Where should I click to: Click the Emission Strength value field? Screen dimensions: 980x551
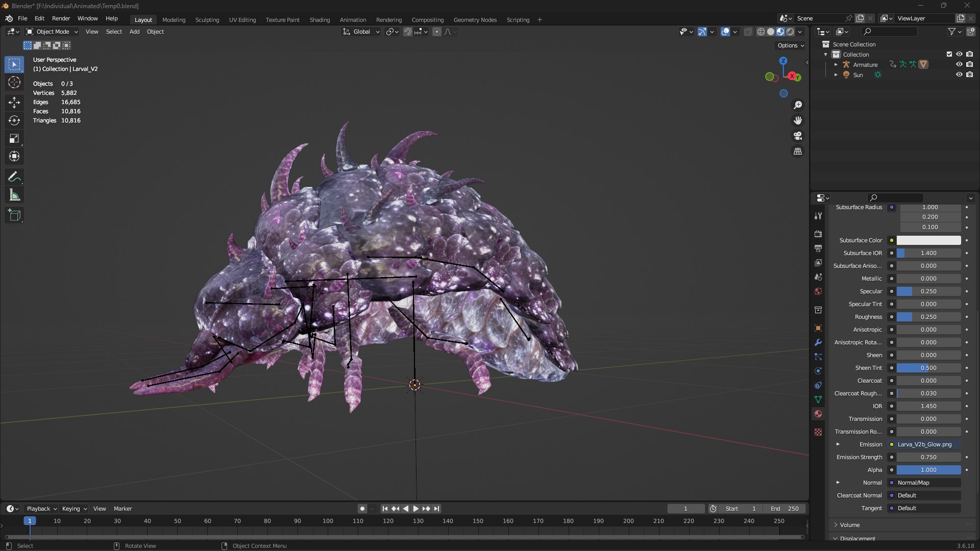(x=928, y=457)
